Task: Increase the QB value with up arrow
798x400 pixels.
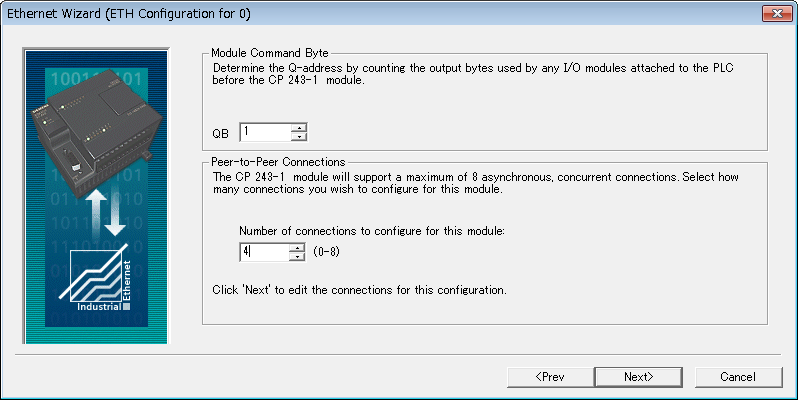Action: [x=298, y=128]
